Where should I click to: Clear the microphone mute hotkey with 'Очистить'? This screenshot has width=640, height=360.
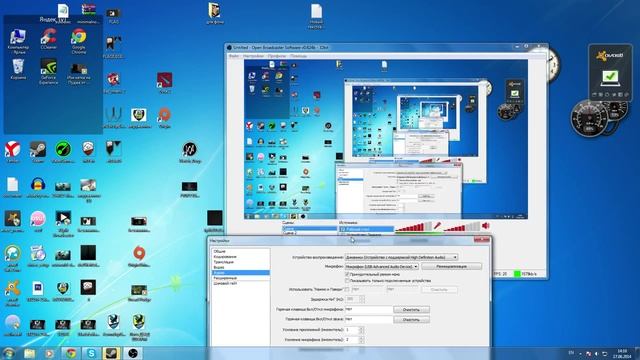click(x=411, y=310)
